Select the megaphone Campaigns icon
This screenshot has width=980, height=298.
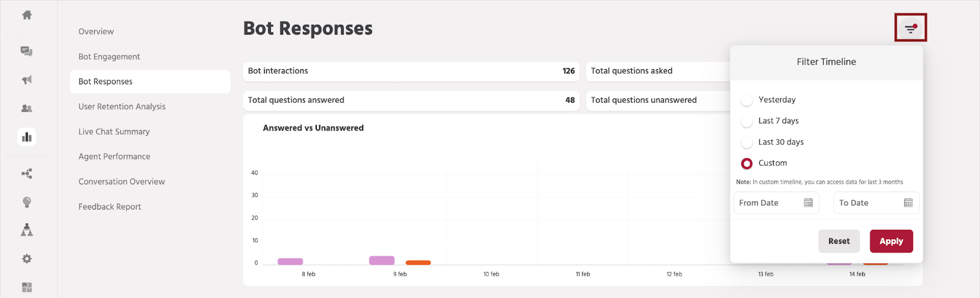click(x=27, y=80)
